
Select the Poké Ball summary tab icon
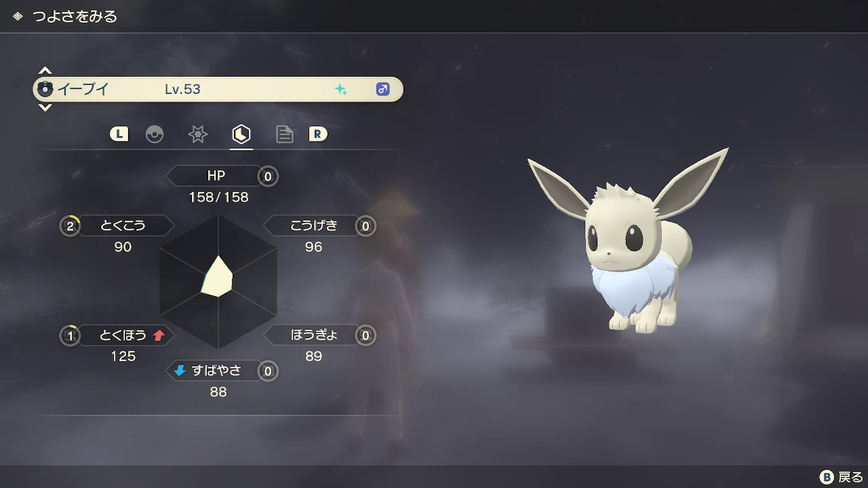tap(155, 134)
